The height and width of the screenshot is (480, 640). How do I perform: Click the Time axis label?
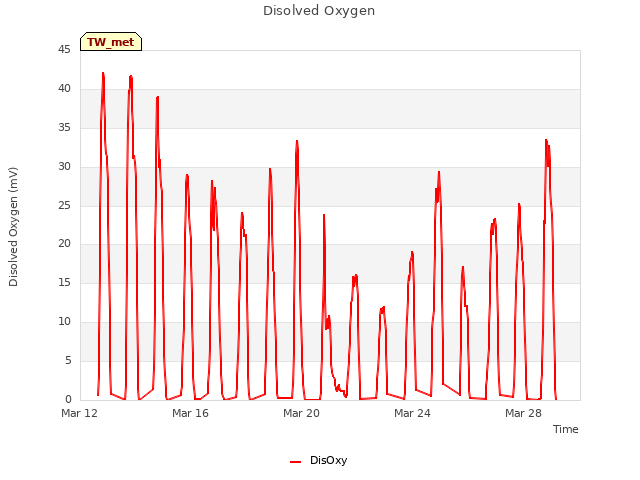point(566,429)
